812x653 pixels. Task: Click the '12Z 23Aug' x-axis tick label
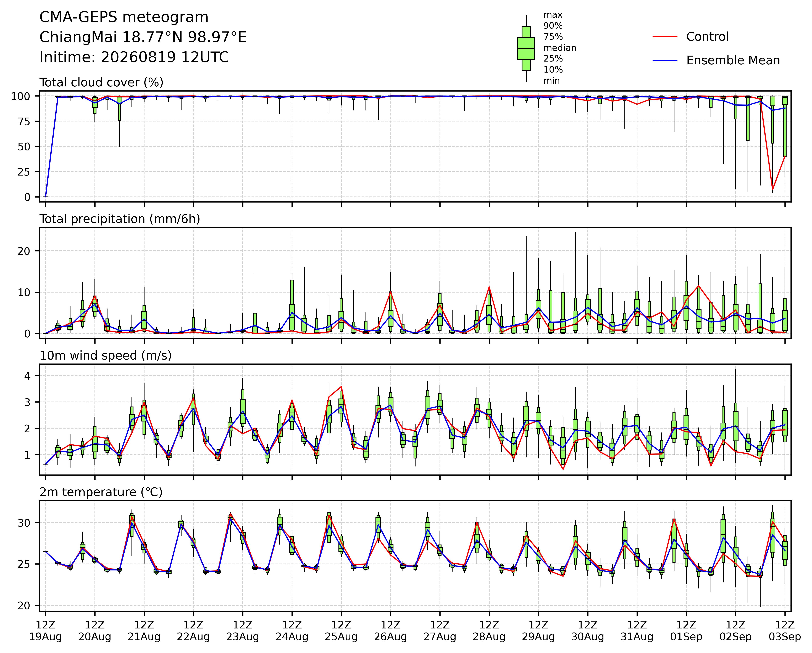[x=243, y=631]
